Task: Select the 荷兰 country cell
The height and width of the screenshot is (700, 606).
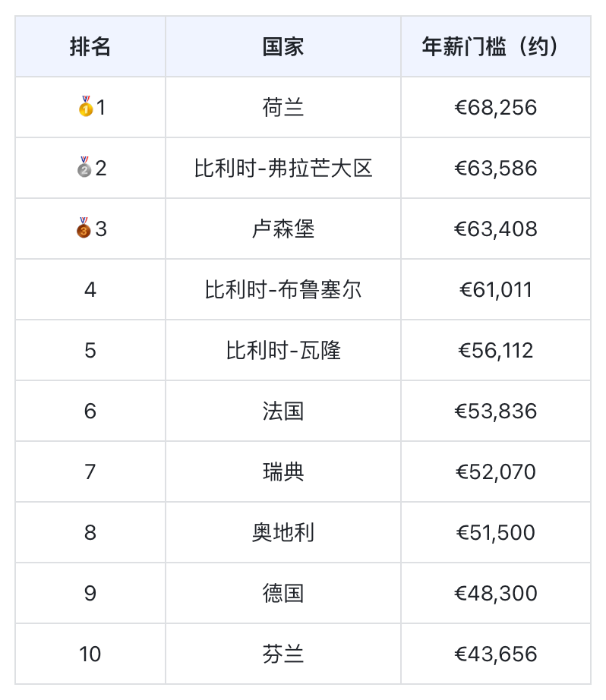Action: (283, 108)
